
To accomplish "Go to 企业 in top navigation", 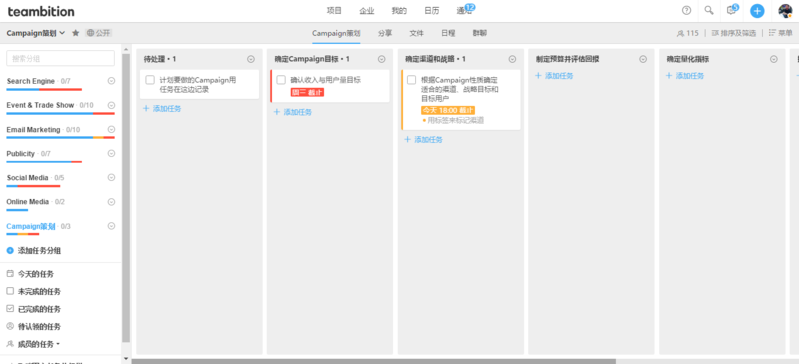I will (367, 11).
